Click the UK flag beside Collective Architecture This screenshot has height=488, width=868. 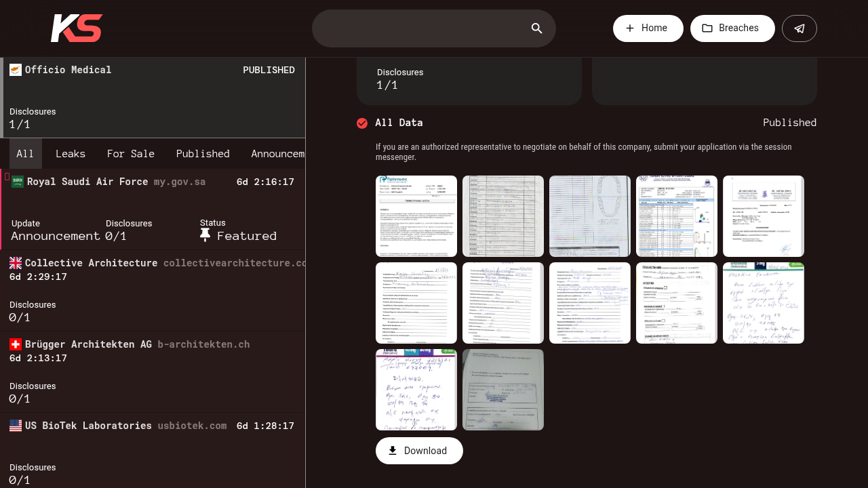16,263
